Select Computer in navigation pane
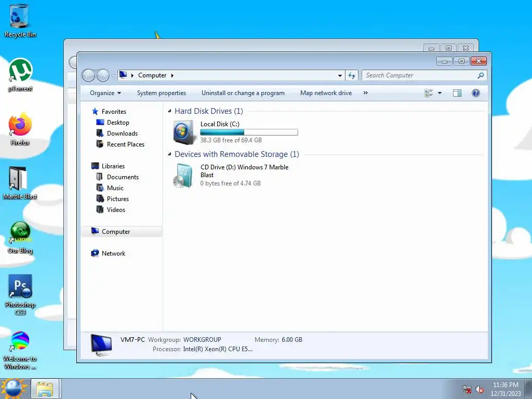 pyautogui.click(x=122, y=231)
